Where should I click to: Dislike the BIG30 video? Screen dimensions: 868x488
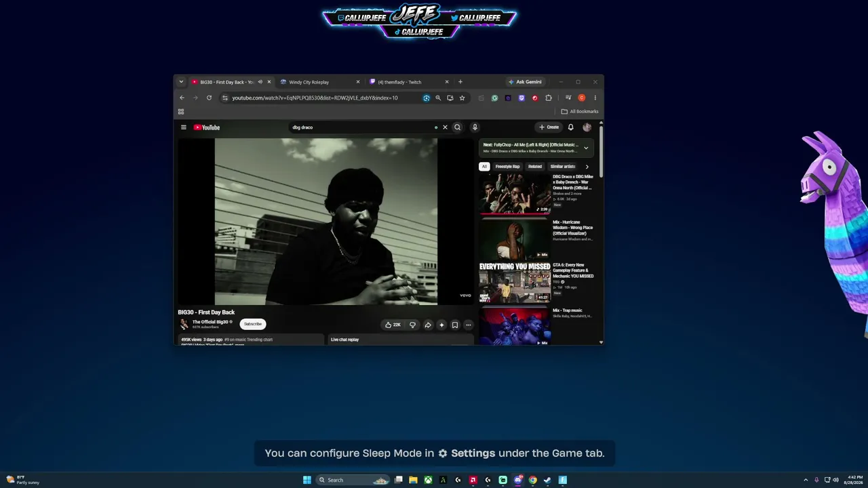coord(412,325)
